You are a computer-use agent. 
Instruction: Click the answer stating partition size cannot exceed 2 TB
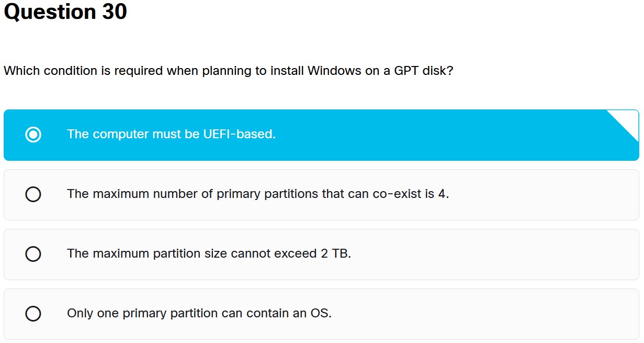(x=314, y=254)
